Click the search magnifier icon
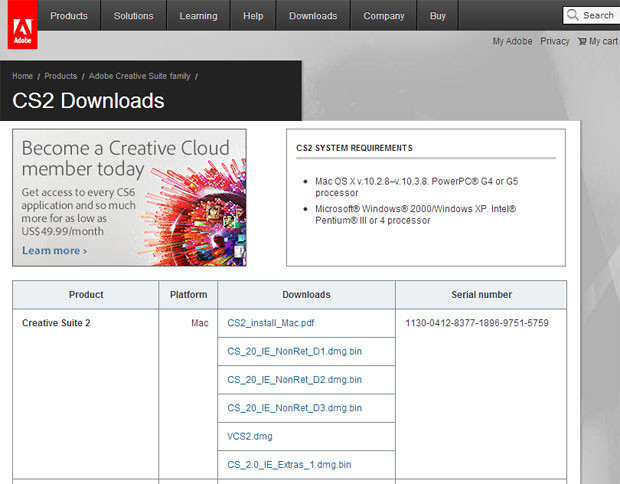 [x=572, y=15]
